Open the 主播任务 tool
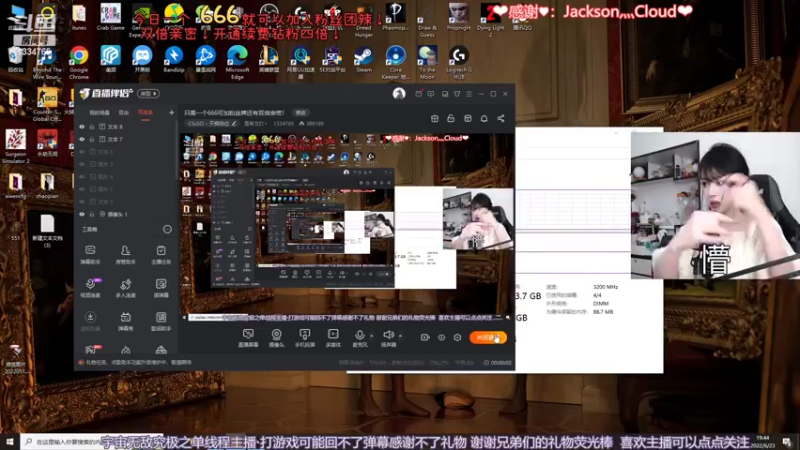The height and width of the screenshot is (450, 800). coord(161,254)
